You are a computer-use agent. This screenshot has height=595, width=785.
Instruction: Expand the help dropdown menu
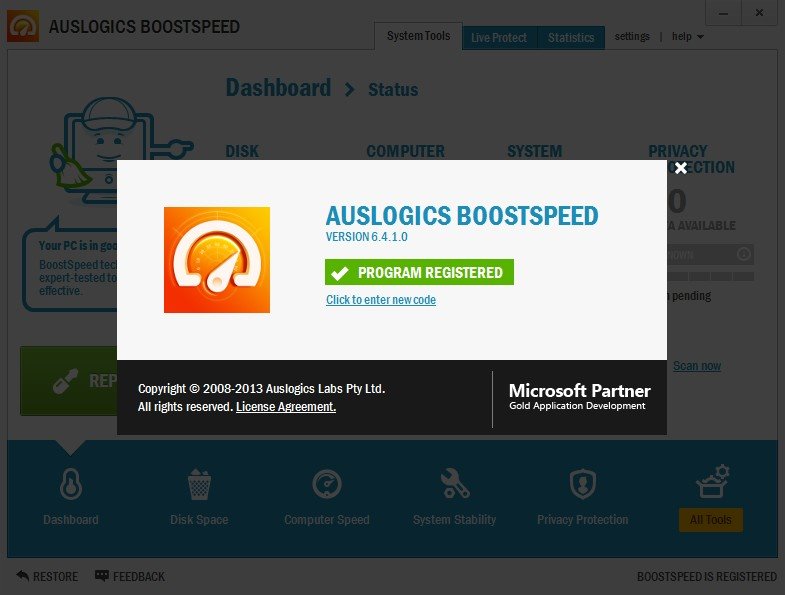click(x=688, y=37)
